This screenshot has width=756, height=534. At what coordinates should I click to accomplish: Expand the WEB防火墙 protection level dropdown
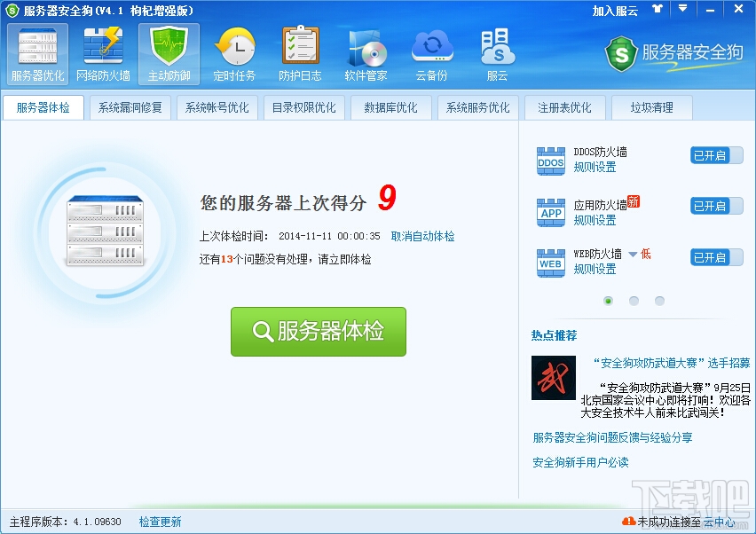tap(633, 254)
